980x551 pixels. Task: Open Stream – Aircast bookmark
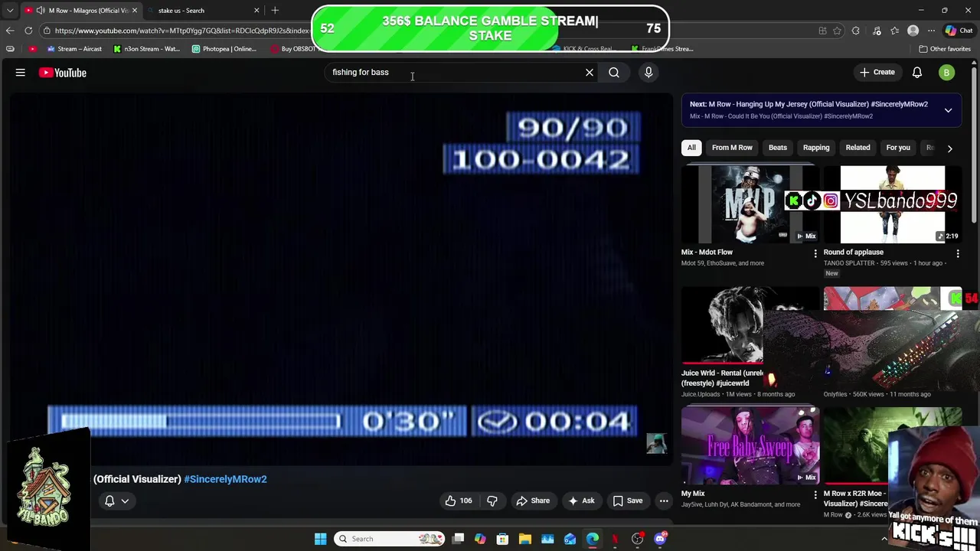coord(74,49)
